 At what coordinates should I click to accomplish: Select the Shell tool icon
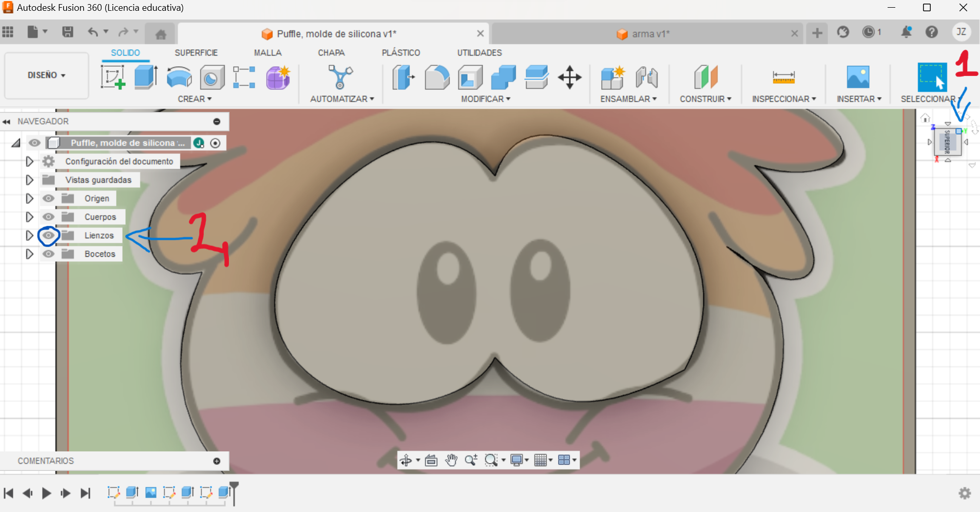coord(470,78)
